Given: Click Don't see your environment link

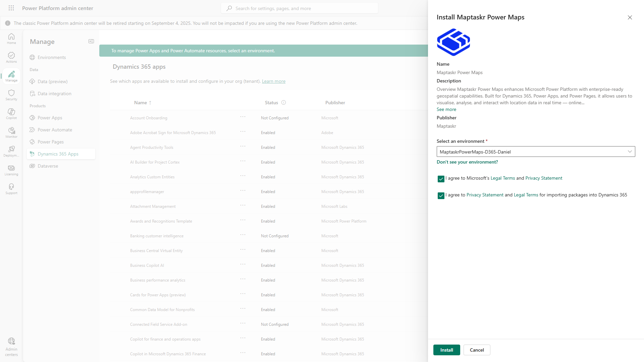Looking at the screenshot, I should [467, 162].
